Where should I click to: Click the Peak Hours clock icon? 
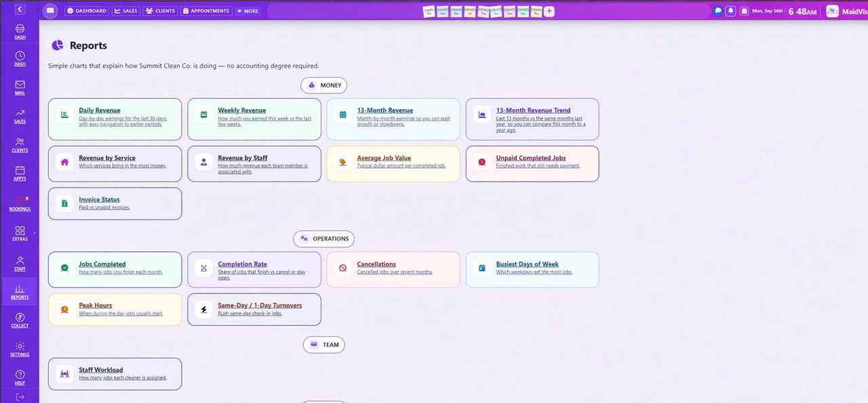[x=64, y=310]
